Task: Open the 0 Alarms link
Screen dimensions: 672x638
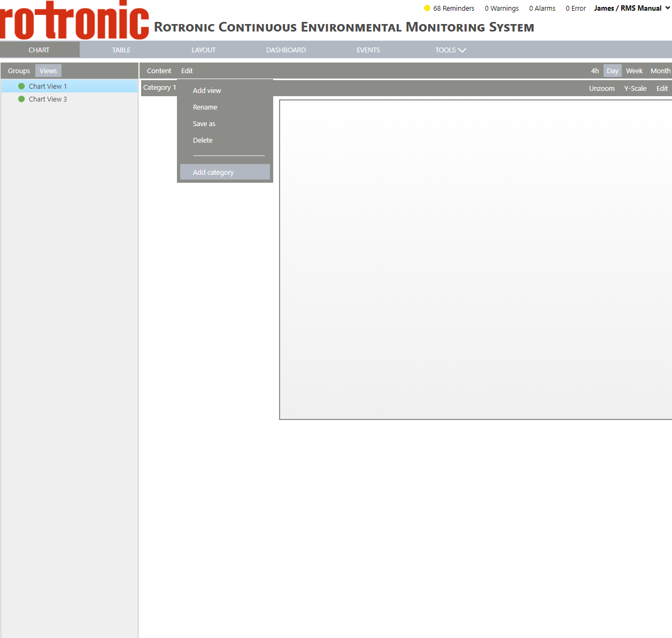Action: point(542,8)
